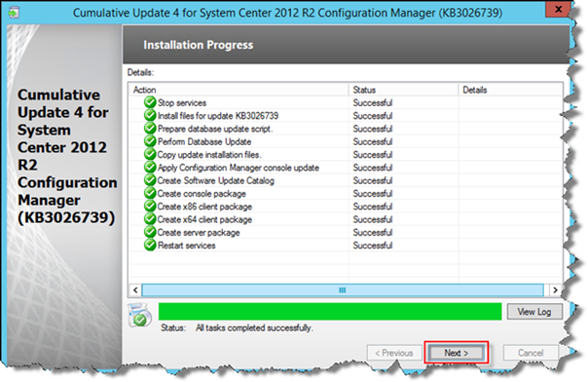Click the horizontal scrollbar thumb
This screenshot has height=382, width=588.
pos(343,289)
